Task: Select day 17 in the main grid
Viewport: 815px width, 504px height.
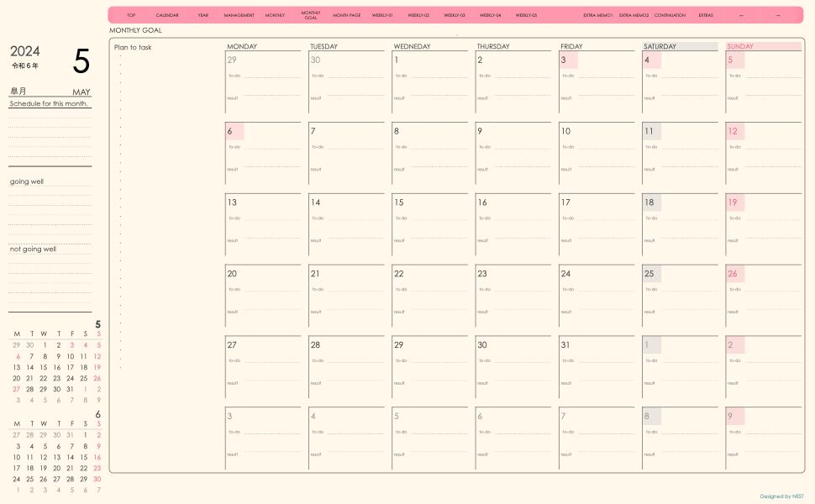Action: pyautogui.click(x=565, y=202)
